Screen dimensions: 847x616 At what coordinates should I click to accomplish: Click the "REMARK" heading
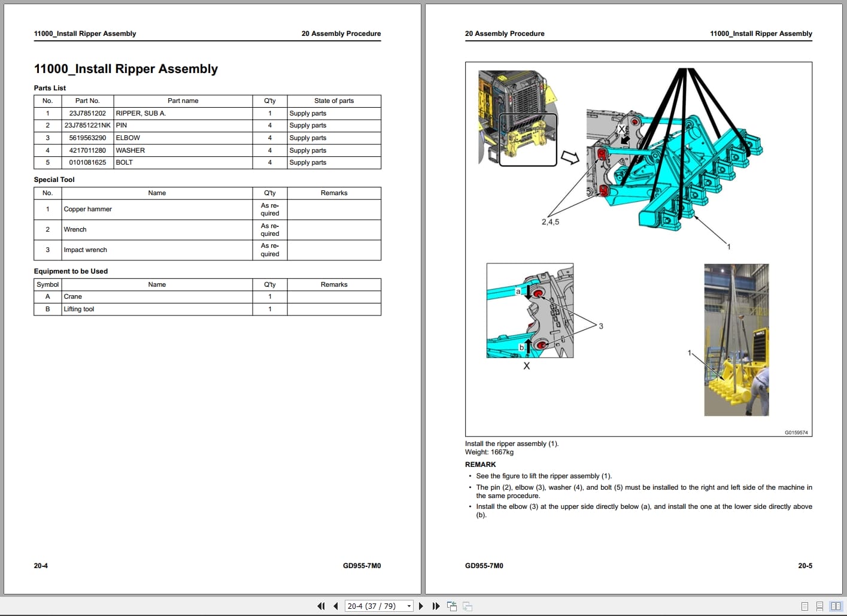tap(481, 465)
